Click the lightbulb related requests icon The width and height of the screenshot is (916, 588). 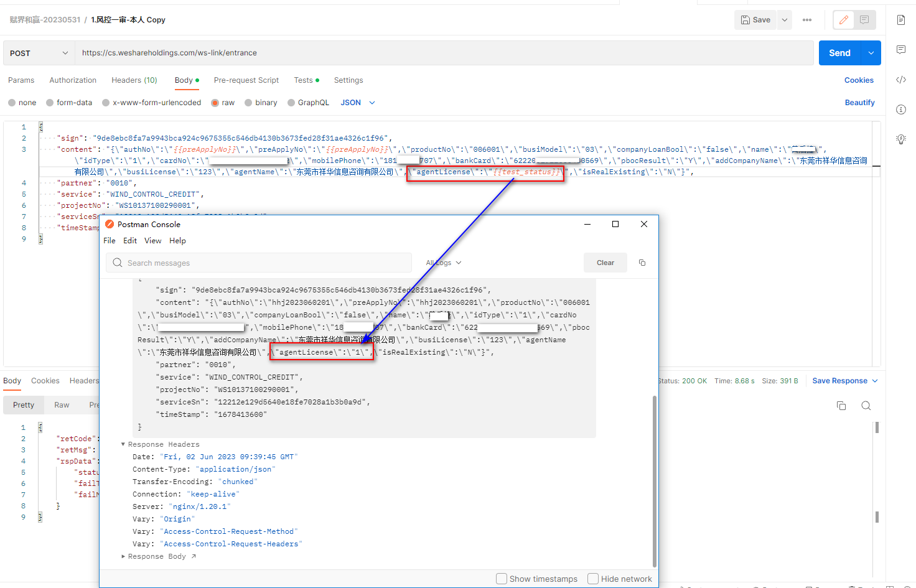[901, 139]
